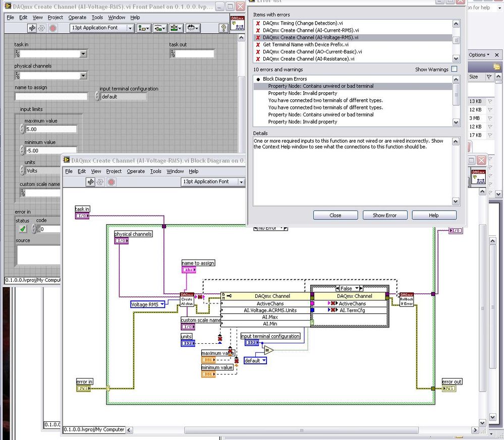
Task: Open Reorder tool in Front Panel toolbar
Action: [x=193, y=28]
